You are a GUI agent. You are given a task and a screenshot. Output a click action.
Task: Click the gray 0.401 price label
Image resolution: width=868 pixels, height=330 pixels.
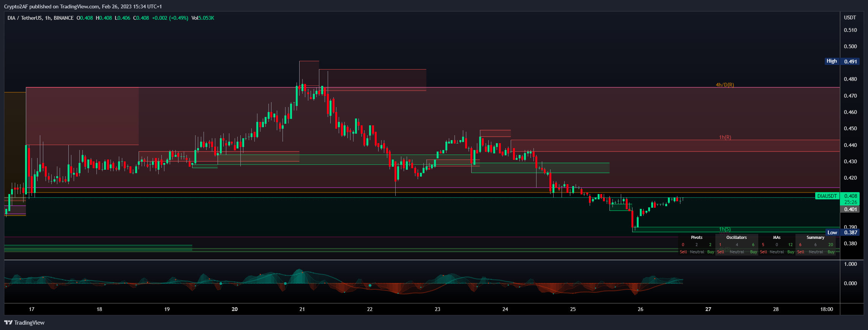tap(850, 209)
